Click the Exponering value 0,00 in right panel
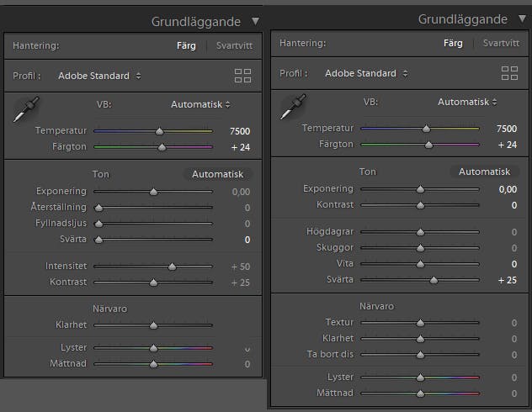The height and width of the screenshot is (412, 532). pos(508,189)
